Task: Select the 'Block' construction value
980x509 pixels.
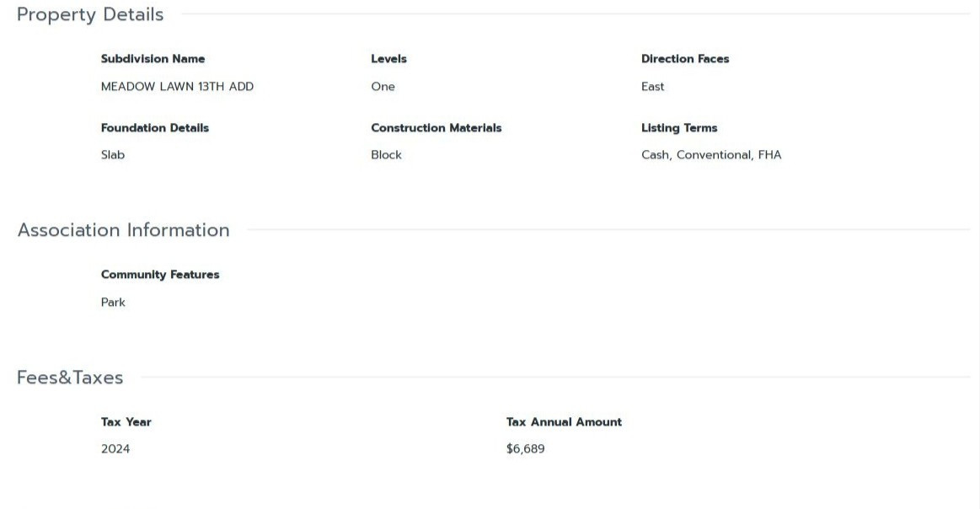Action: [386, 155]
